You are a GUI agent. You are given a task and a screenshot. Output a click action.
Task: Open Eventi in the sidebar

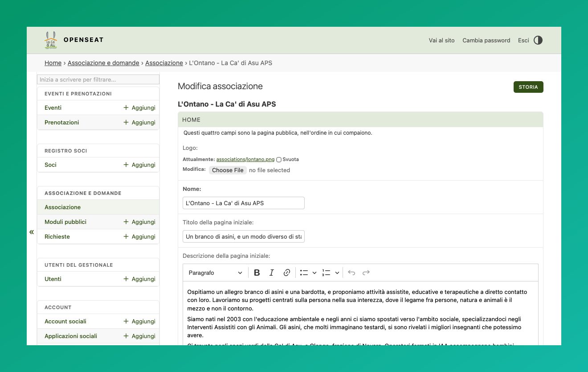(53, 107)
